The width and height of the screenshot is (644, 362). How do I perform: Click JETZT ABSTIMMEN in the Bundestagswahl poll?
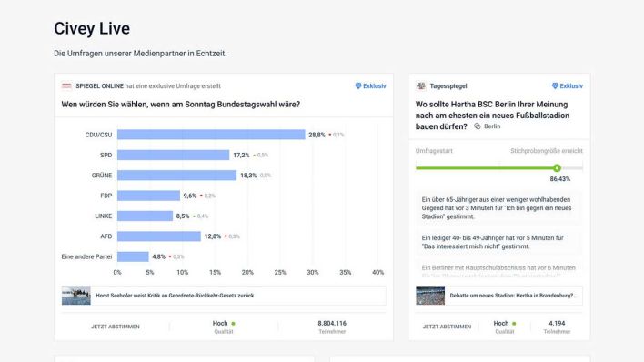coord(116,327)
